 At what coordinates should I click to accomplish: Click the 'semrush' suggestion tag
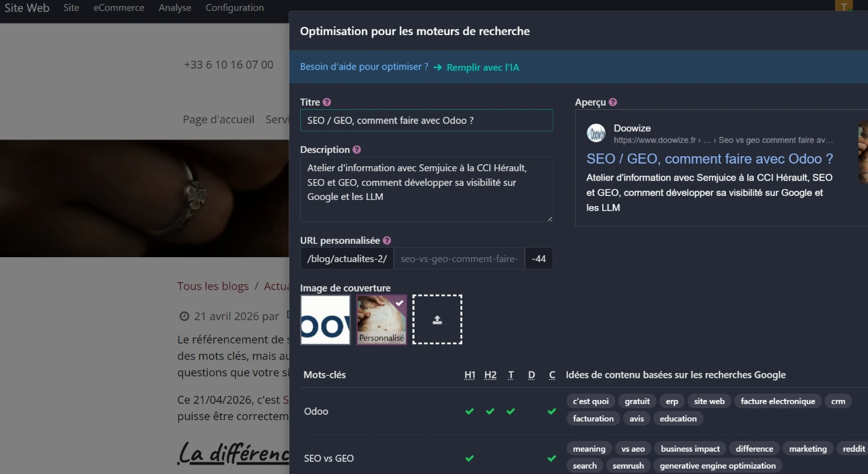click(x=628, y=466)
